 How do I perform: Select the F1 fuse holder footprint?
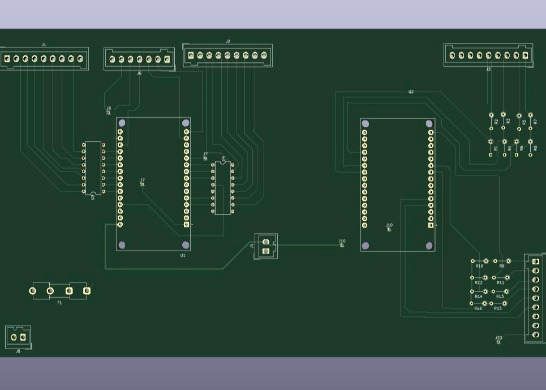60,291
